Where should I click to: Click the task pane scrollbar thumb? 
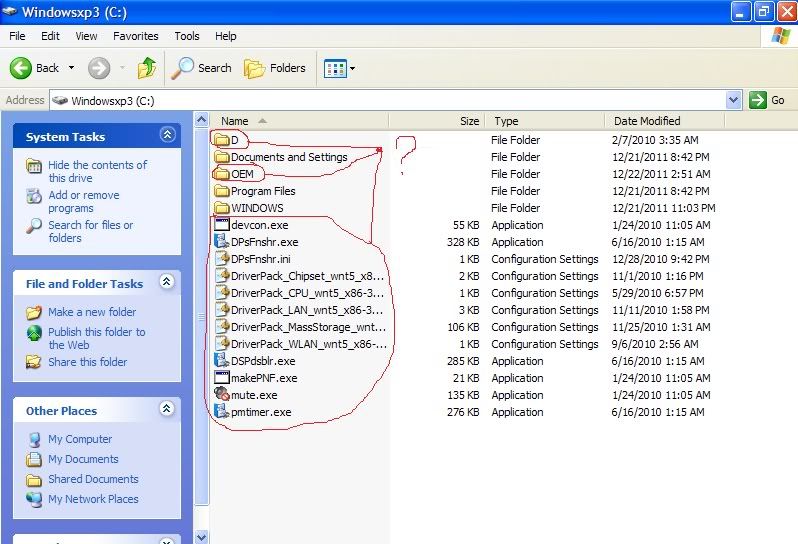click(202, 317)
